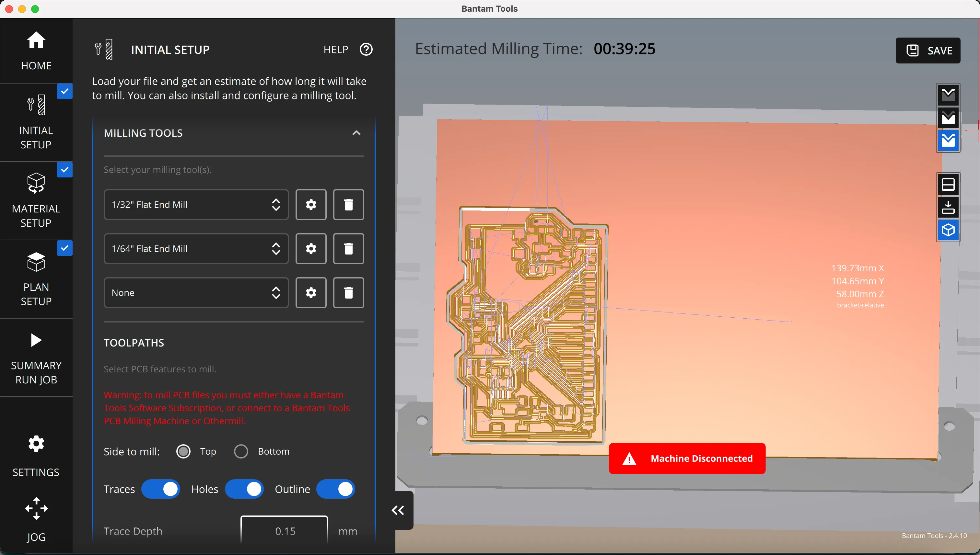Go to the HOME section
Image resolution: width=980 pixels, height=555 pixels.
pyautogui.click(x=36, y=50)
